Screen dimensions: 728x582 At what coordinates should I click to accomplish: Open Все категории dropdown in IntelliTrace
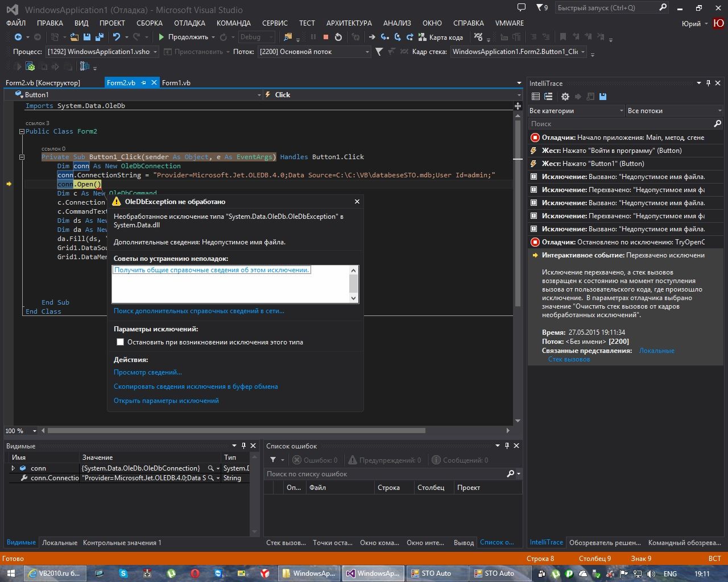(576, 111)
